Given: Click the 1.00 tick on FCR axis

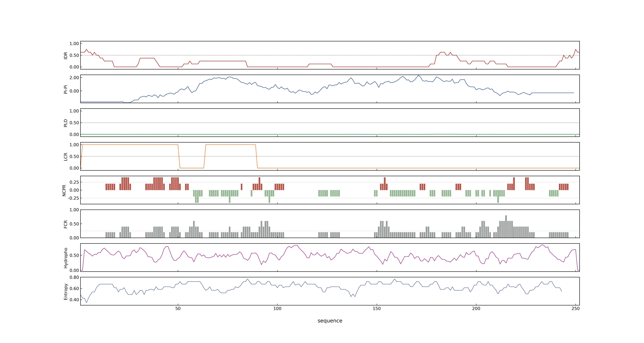Looking at the screenshot, I should tap(74, 210).
